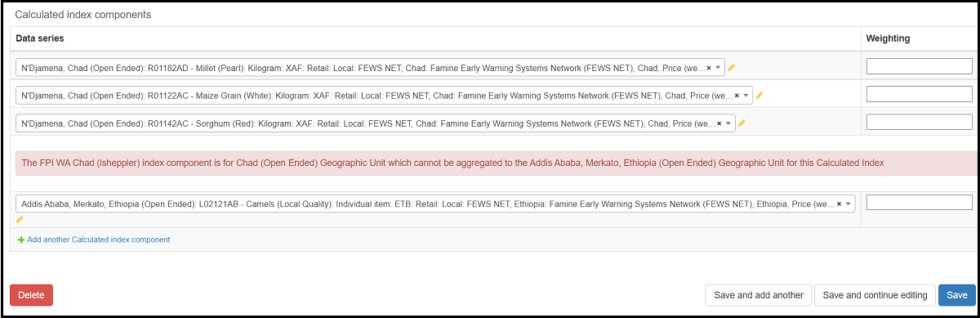980x318 pixels.
Task: Clear the Millet (Pearl) selection with x
Action: 709,68
